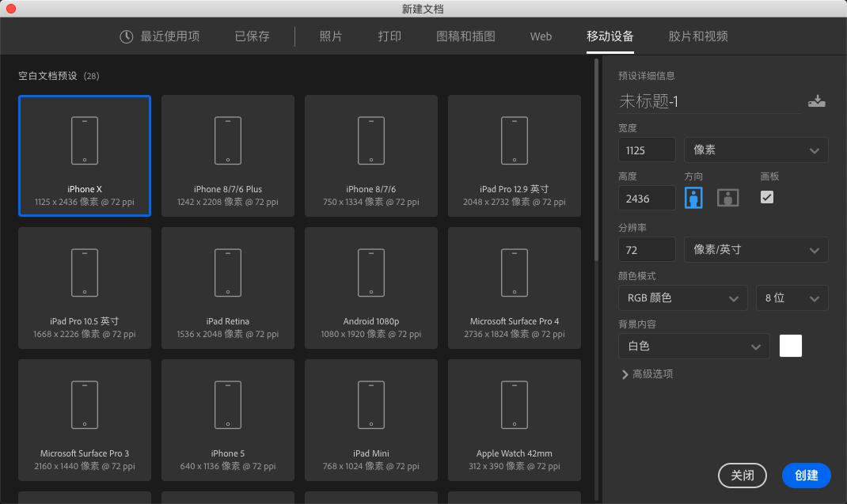This screenshot has height=504, width=847.
Task: Click the white background color swatch
Action: pos(790,346)
